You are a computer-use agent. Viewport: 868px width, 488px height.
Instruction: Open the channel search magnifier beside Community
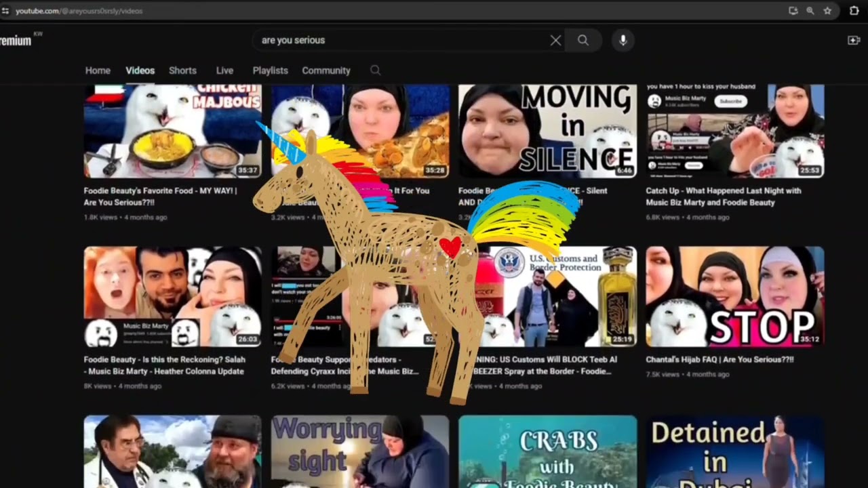click(375, 70)
